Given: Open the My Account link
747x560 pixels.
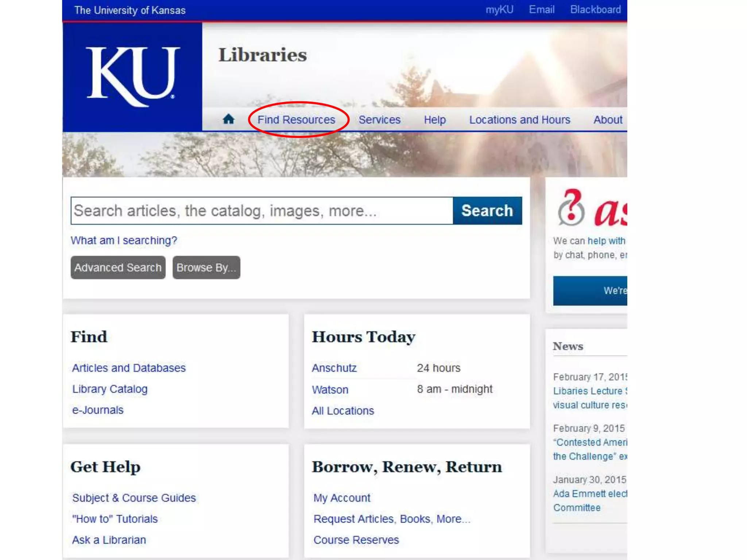Looking at the screenshot, I should 342,498.
